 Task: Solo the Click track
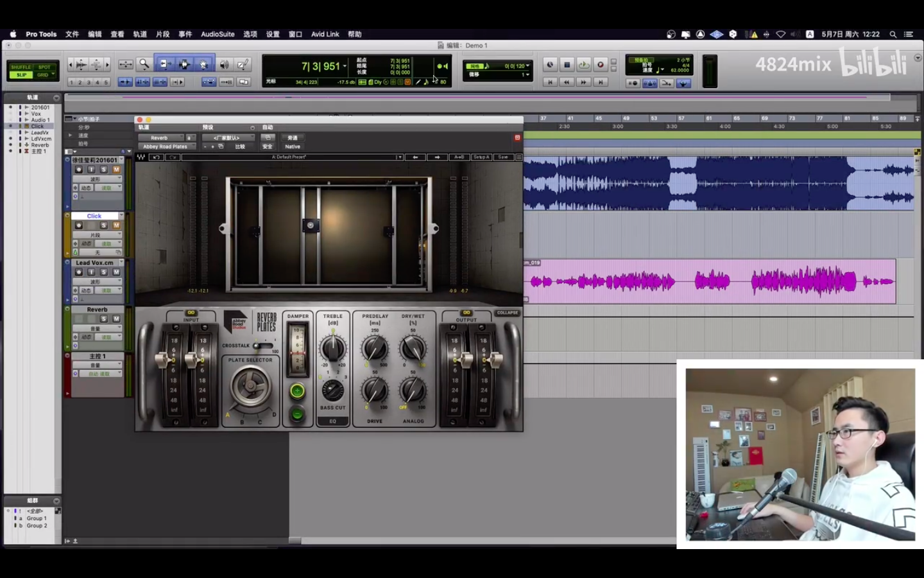pos(104,225)
